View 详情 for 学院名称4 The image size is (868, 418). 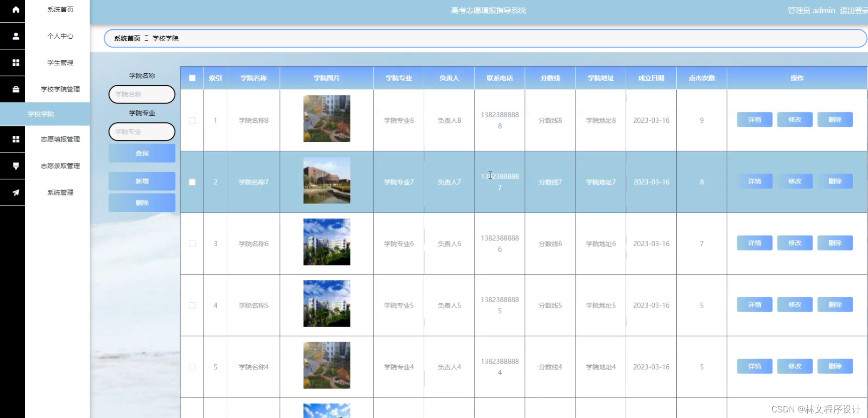[755, 366]
